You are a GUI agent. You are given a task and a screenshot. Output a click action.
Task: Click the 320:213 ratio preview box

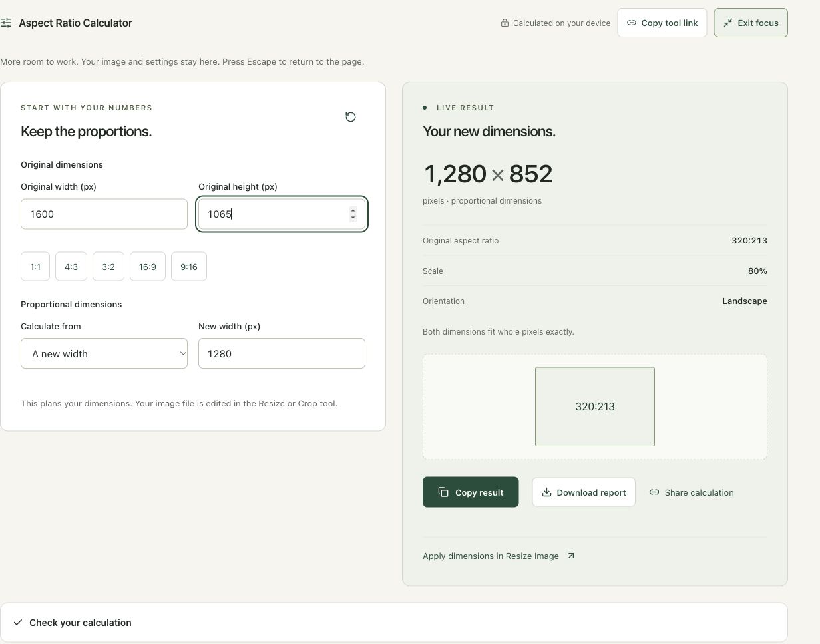[x=595, y=406]
